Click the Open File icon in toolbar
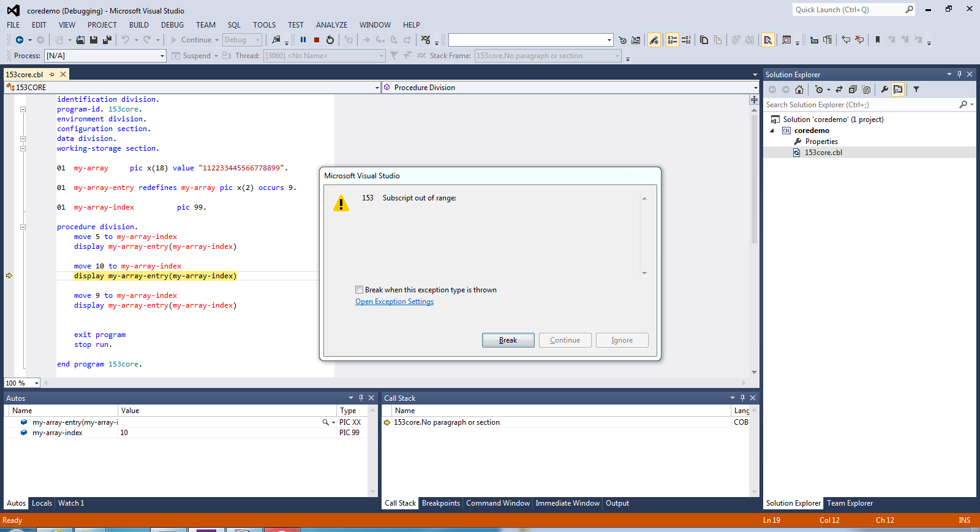The width and height of the screenshot is (980, 532). pyautogui.click(x=80, y=40)
